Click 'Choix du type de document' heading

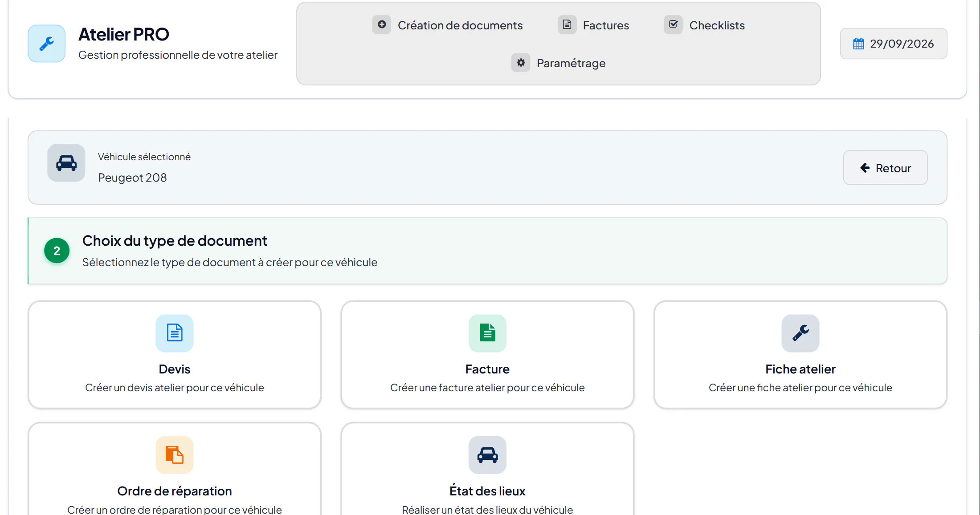(175, 241)
